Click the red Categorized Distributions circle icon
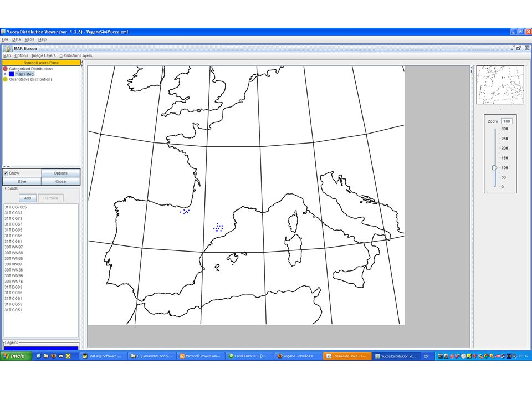 (5, 69)
